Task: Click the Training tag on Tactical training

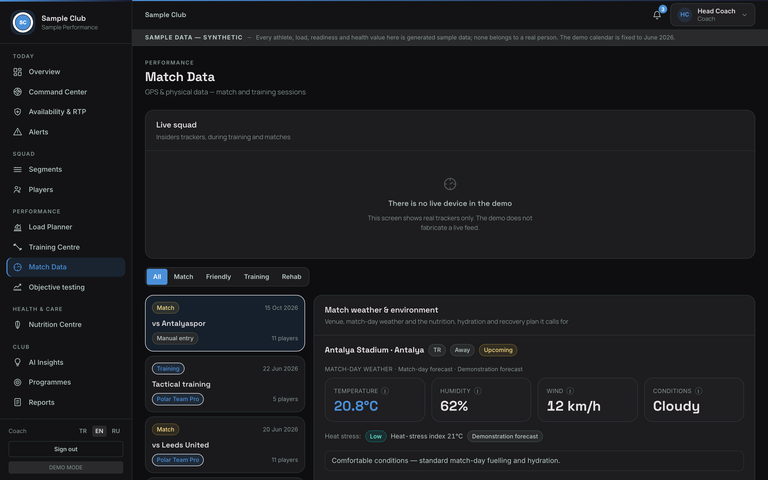Action: [x=168, y=369]
